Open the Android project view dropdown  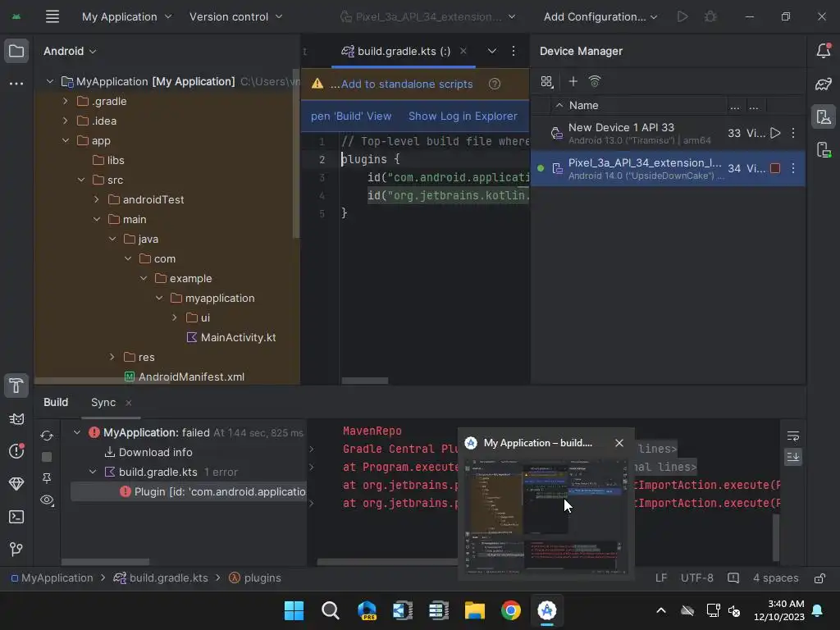point(70,51)
